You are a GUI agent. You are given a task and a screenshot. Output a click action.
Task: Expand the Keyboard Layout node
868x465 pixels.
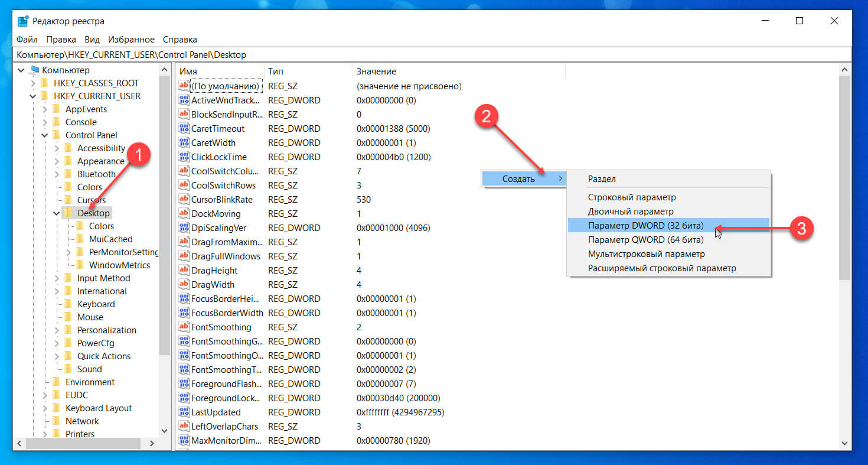click(x=45, y=408)
